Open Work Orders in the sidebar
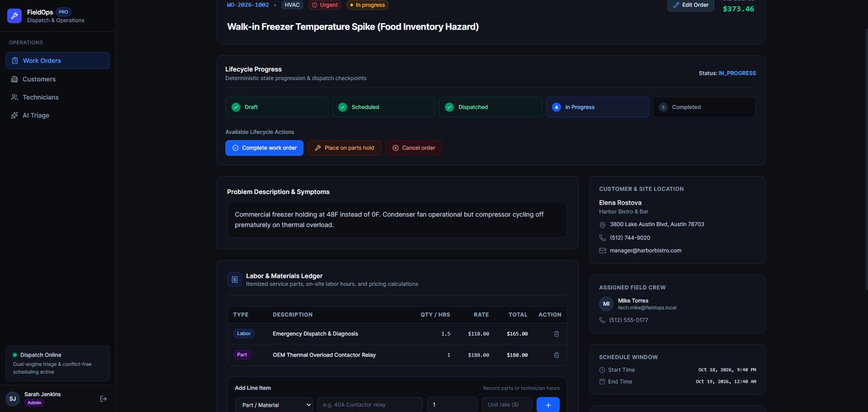Screen dimensions: 868x412 pyautogui.click(x=57, y=61)
